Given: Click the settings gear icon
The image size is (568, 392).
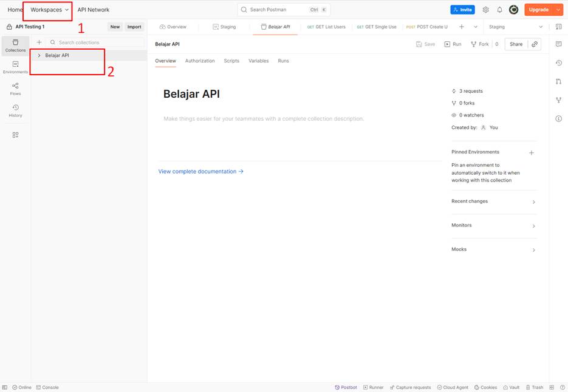Looking at the screenshot, I should [x=485, y=10].
